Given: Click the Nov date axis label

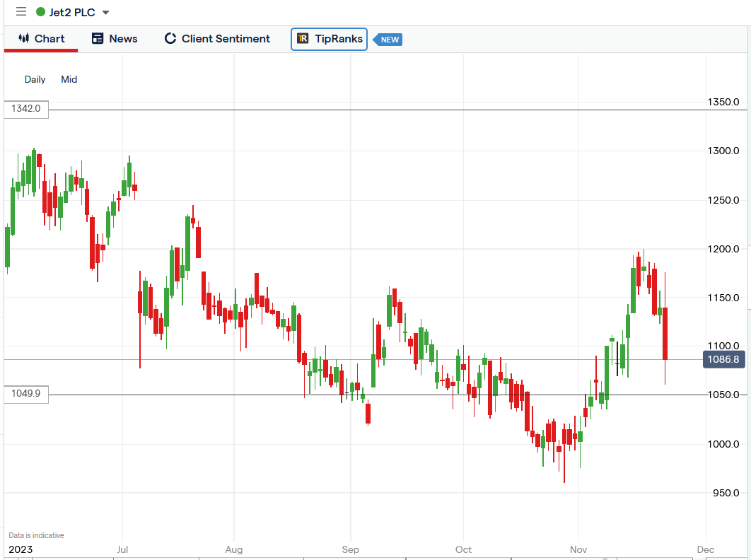Looking at the screenshot, I should click(578, 549).
